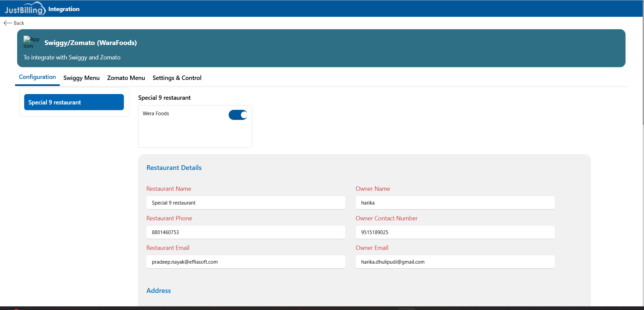
Task: Click into the Owner Name field
Action: pyautogui.click(x=455, y=203)
